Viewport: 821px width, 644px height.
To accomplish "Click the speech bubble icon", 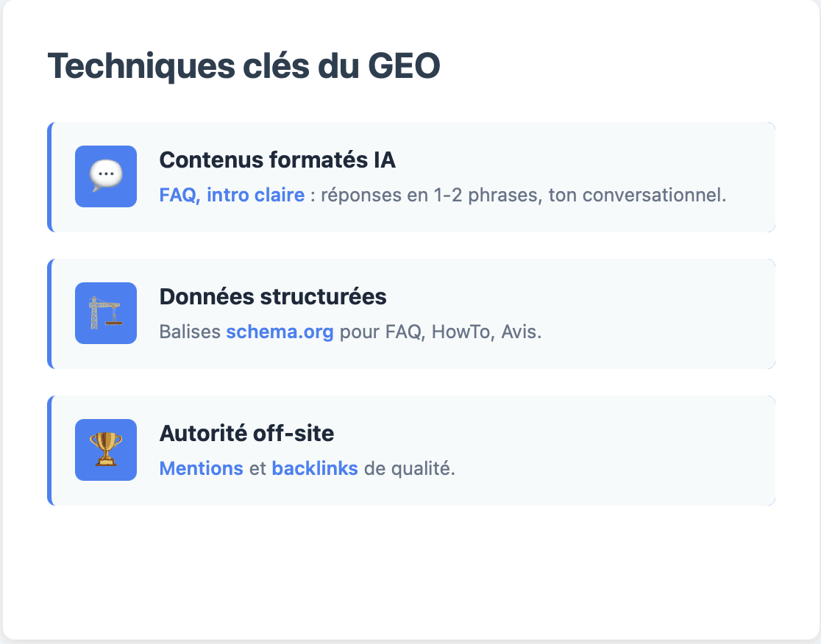I will (106, 176).
